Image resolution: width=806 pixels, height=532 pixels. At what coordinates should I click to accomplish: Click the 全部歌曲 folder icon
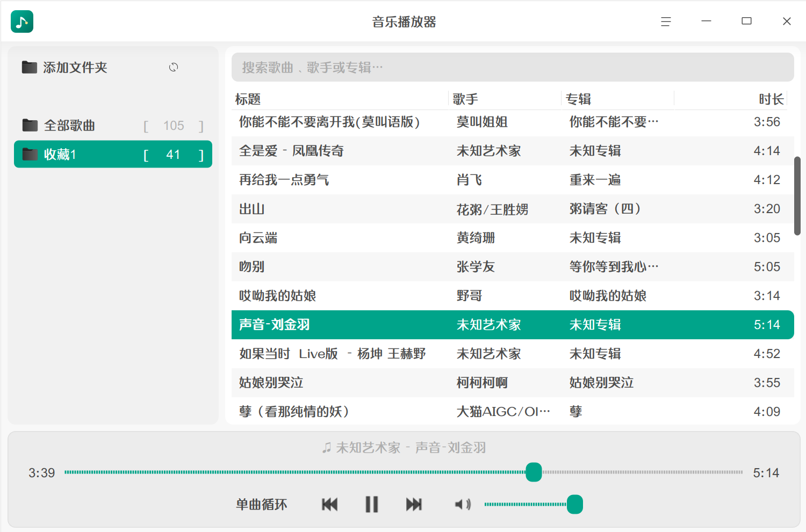click(x=30, y=125)
